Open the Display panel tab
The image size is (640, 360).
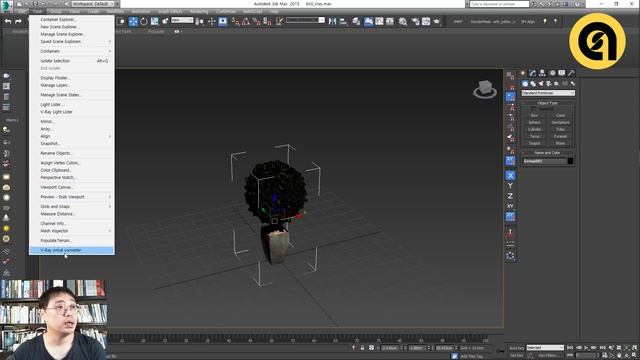[x=562, y=73]
